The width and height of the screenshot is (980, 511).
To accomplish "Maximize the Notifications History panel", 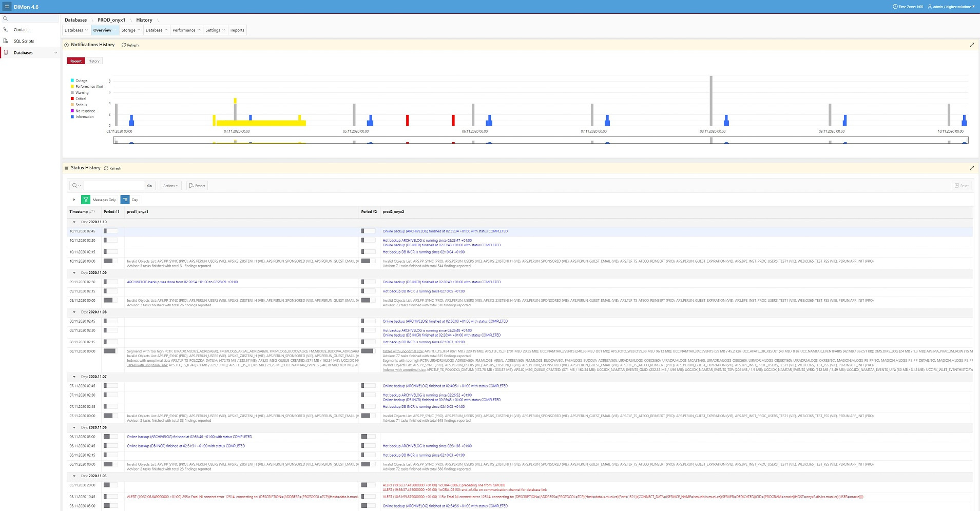I will [971, 45].
